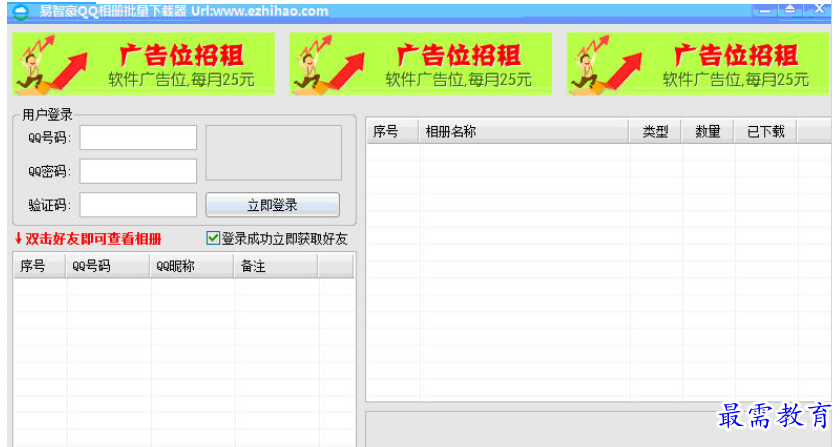Click the restore window button
Viewport: 840px width, 447px height.
tap(790, 9)
